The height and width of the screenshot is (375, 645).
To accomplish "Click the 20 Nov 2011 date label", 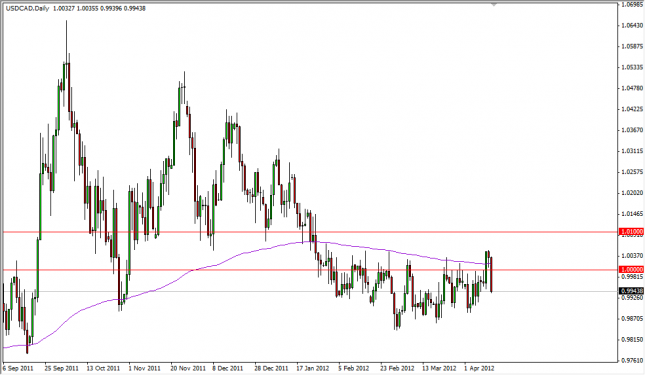I will pyautogui.click(x=188, y=368).
